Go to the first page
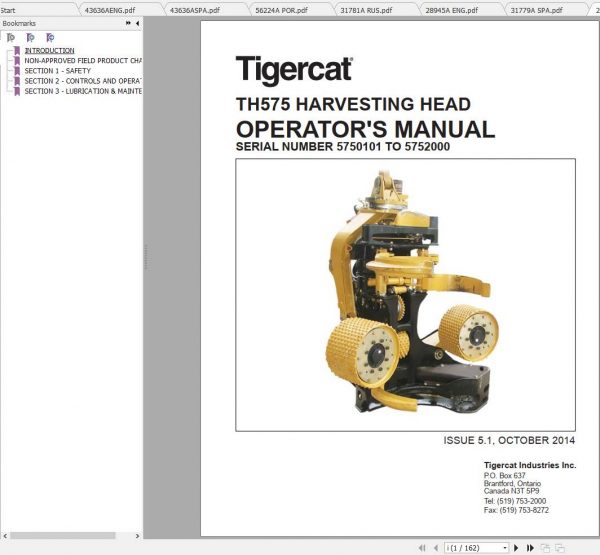The height and width of the screenshot is (555, 600). click(x=423, y=548)
